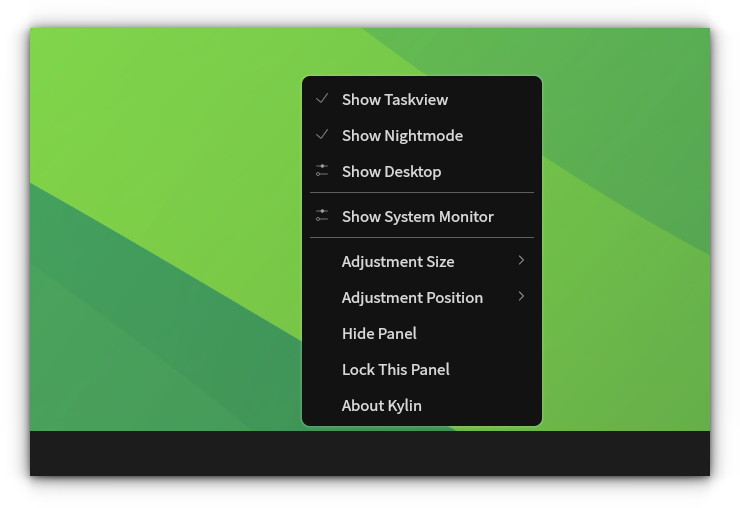Viewport: 740px width, 508px height.
Task: Click the checkmark beside Show Nightmode
Action: point(322,135)
